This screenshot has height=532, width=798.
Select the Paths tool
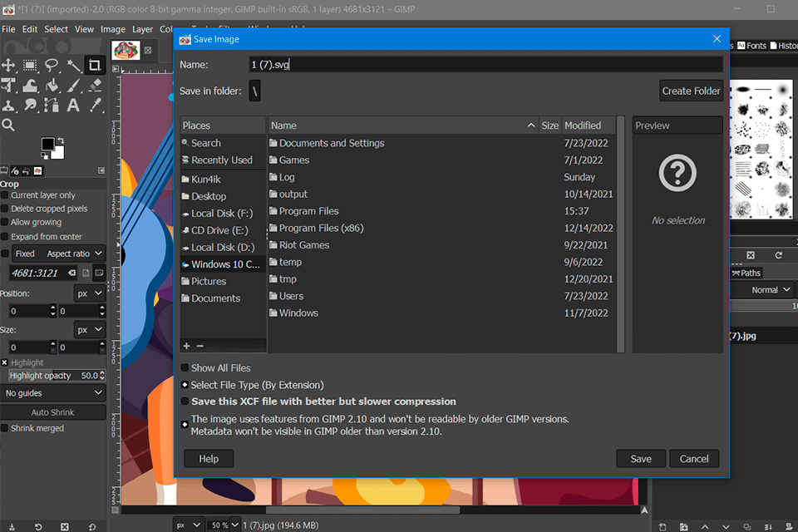[52, 106]
